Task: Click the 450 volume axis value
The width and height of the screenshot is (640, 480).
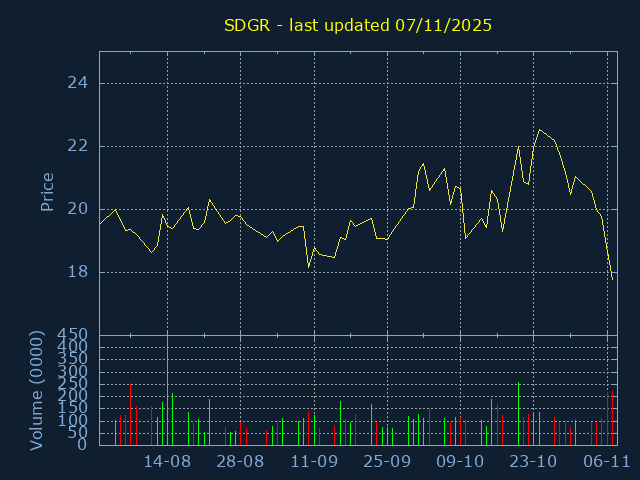Action: click(x=72, y=335)
